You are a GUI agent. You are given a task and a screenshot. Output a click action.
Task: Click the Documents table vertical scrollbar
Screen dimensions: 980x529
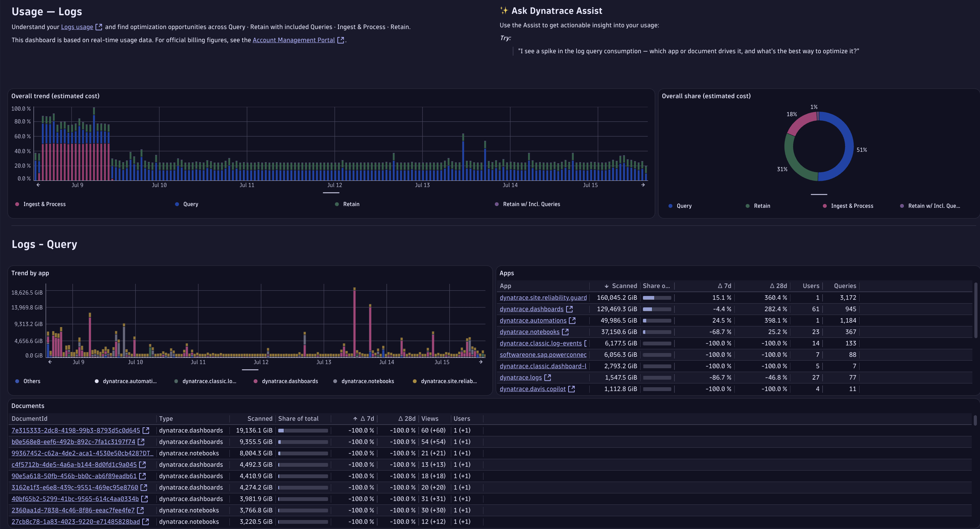(975, 420)
